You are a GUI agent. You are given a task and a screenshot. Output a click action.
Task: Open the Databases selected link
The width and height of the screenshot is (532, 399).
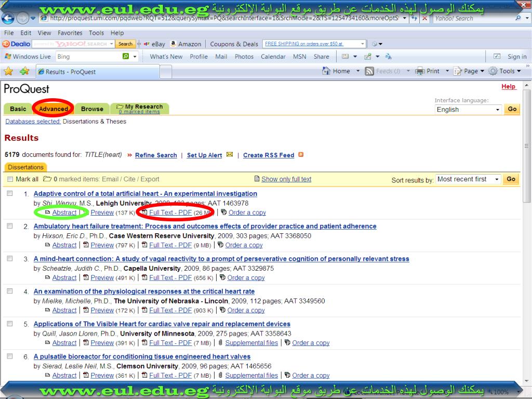pos(33,122)
